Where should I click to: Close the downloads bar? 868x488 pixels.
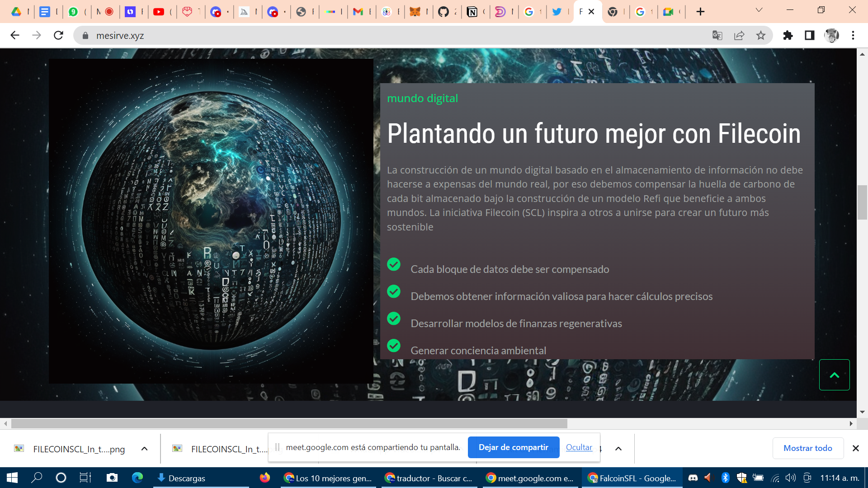[856, 448]
